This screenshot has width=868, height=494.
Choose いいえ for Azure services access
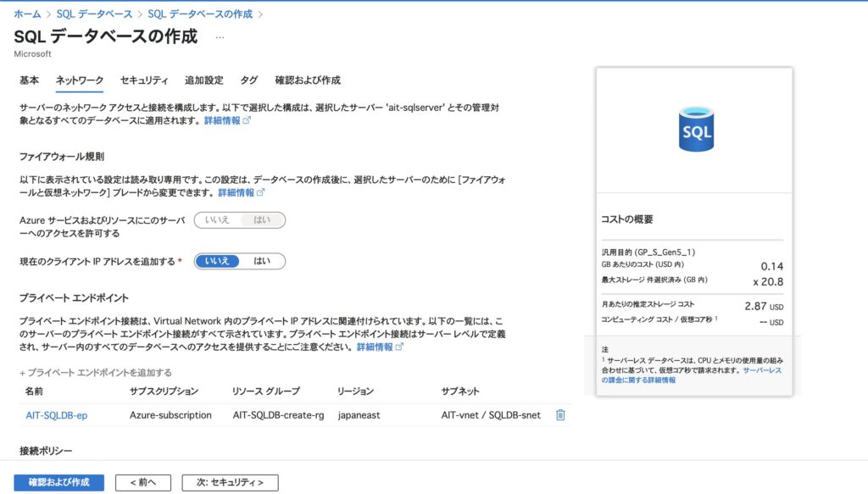coord(217,220)
